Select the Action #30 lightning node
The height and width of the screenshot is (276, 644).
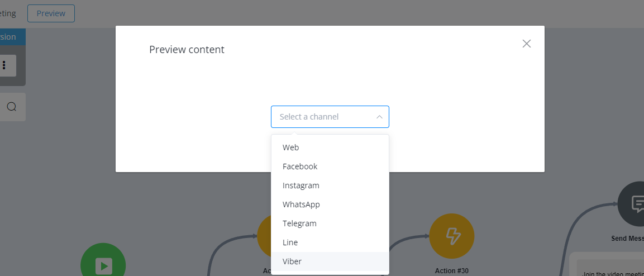click(x=452, y=236)
